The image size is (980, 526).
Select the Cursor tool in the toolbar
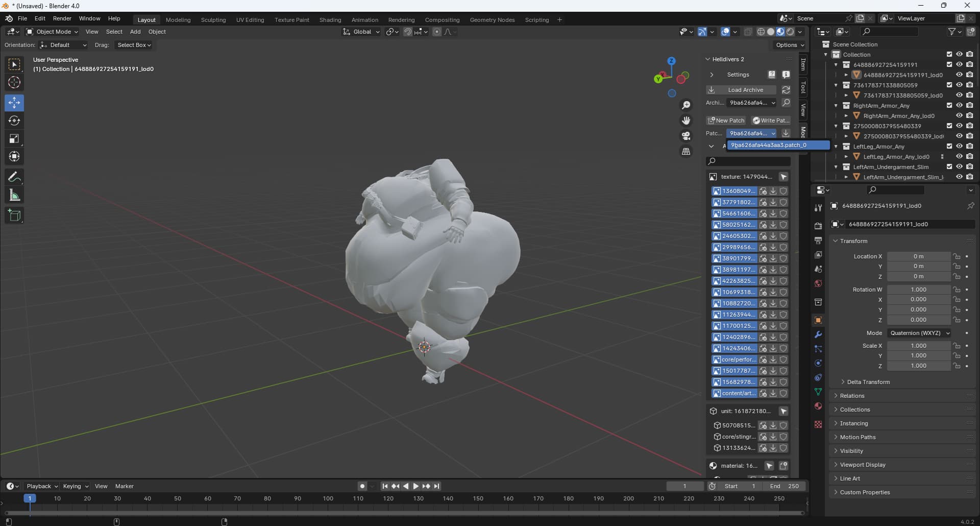click(x=14, y=83)
